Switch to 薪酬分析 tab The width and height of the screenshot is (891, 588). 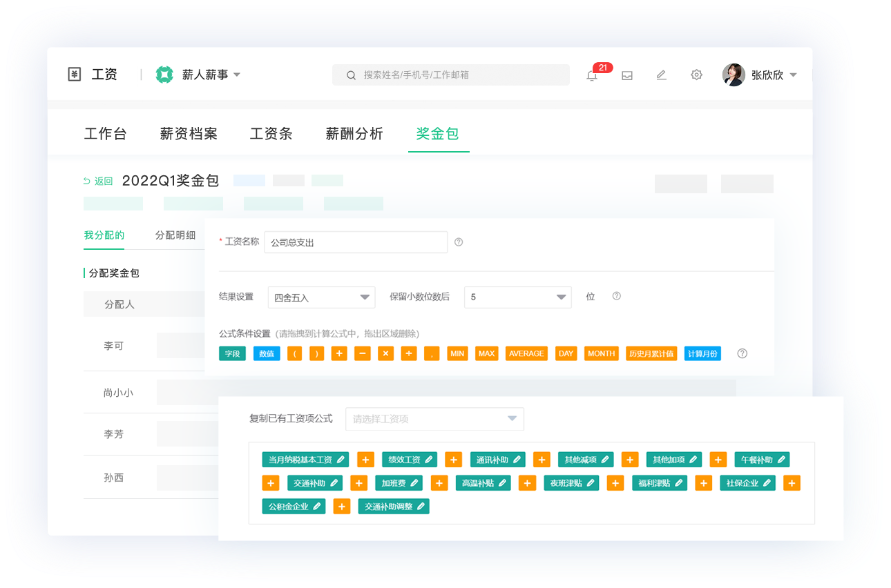coord(354,134)
